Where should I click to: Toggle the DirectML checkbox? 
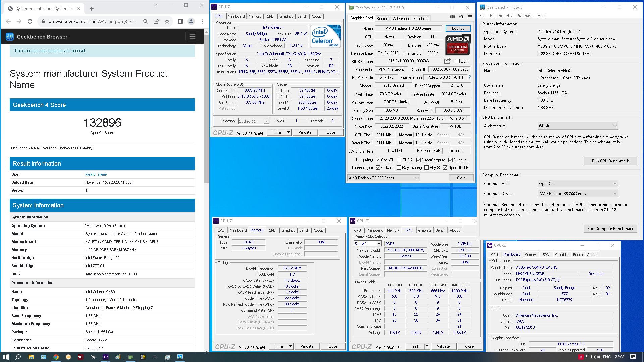point(450,160)
